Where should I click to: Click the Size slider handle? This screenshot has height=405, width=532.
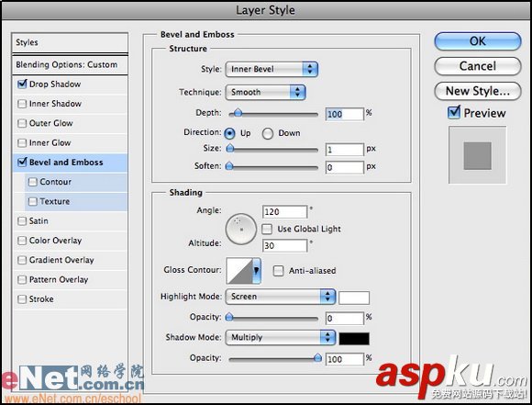pos(230,148)
